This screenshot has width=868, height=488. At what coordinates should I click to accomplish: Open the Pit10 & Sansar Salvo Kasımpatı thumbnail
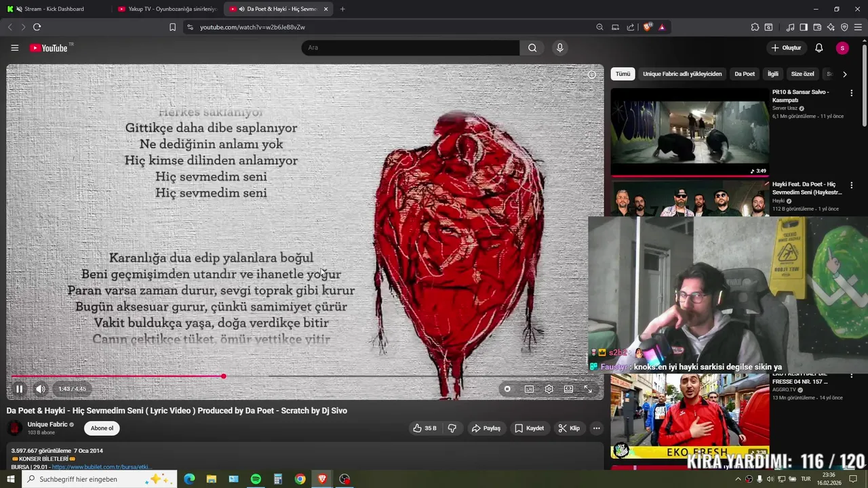click(x=690, y=132)
